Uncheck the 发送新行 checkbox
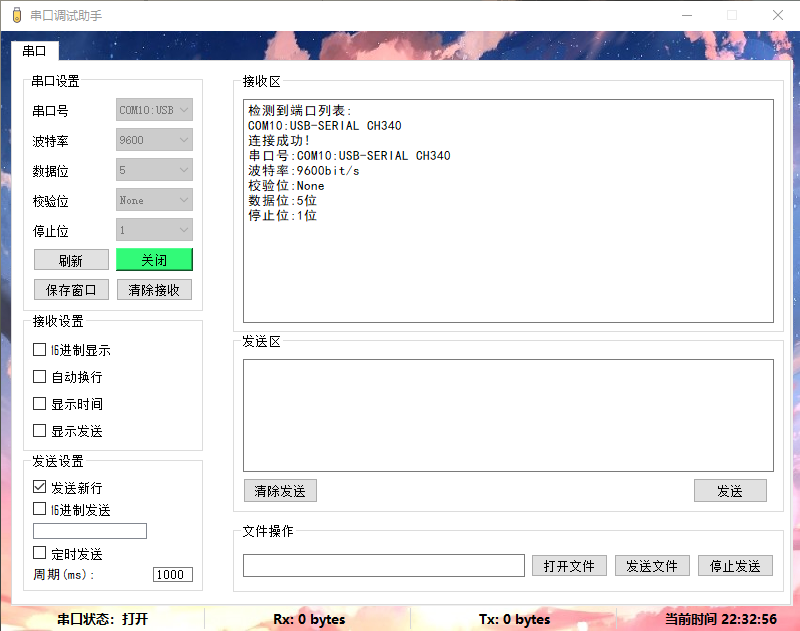Image resolution: width=800 pixels, height=631 pixels. [39, 487]
